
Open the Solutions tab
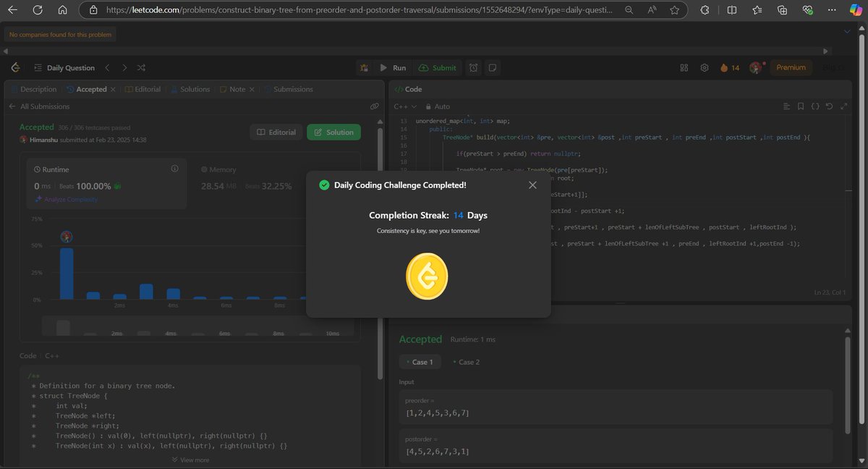tap(190, 89)
